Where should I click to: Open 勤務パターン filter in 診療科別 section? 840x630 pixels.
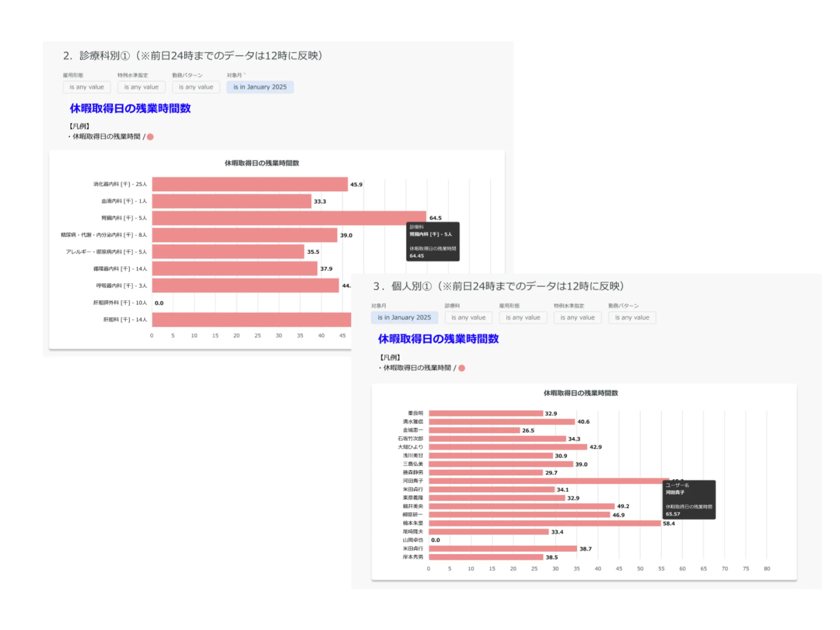click(196, 87)
